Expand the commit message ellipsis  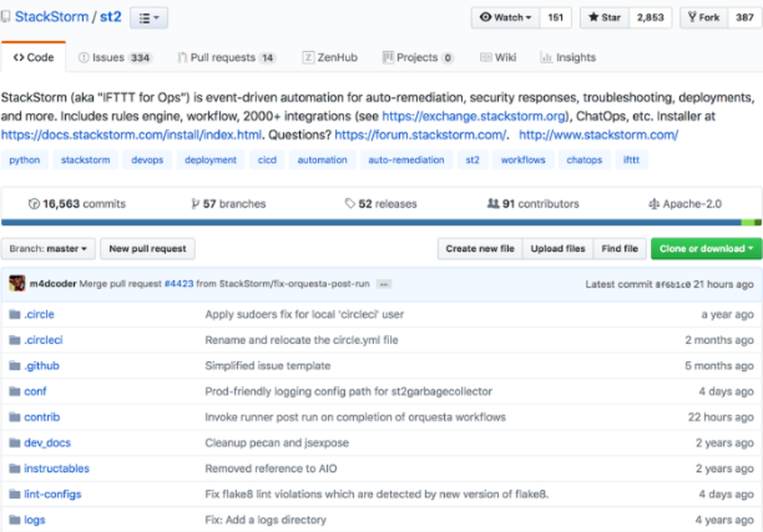384,284
